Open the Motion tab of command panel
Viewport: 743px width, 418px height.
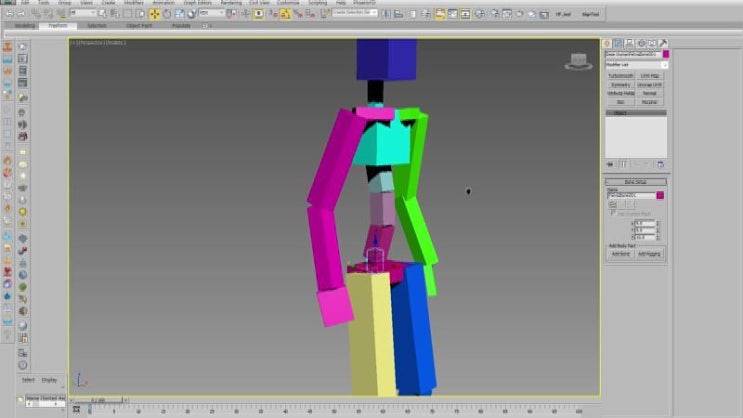click(x=641, y=43)
